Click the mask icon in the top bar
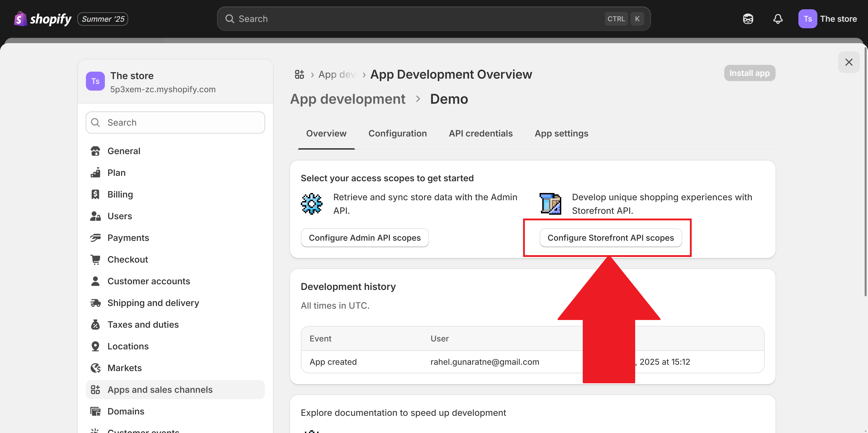Viewport: 868px width, 433px height. 748,19
